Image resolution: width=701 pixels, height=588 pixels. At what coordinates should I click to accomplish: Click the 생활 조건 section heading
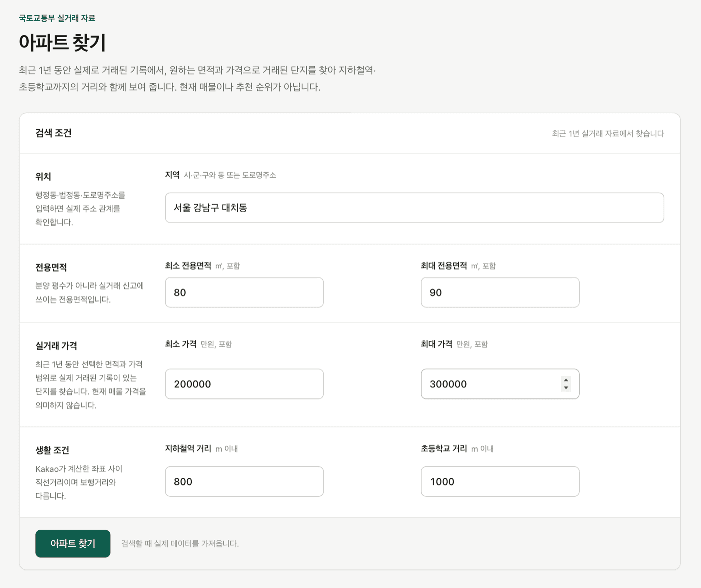pos(52,450)
